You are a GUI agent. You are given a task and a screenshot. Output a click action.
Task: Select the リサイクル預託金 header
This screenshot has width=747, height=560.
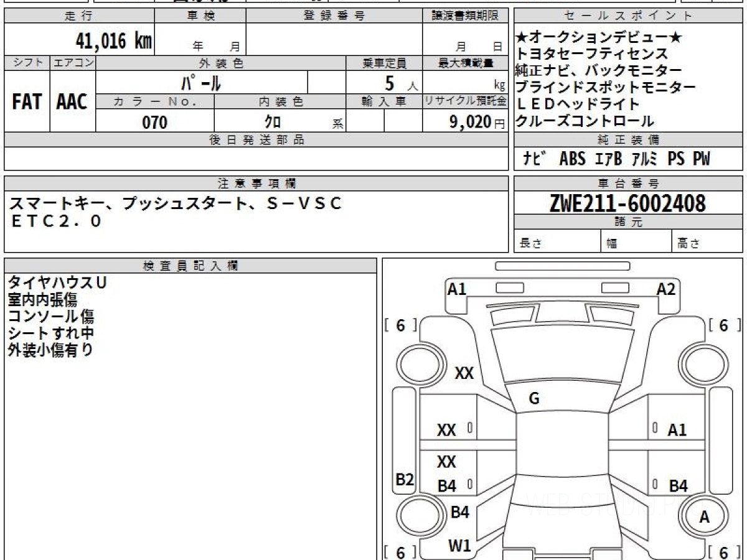(466, 101)
